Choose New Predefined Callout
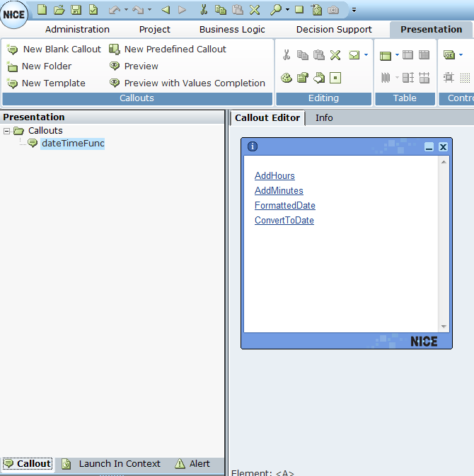Screen dimensions: 474x476 pos(168,50)
